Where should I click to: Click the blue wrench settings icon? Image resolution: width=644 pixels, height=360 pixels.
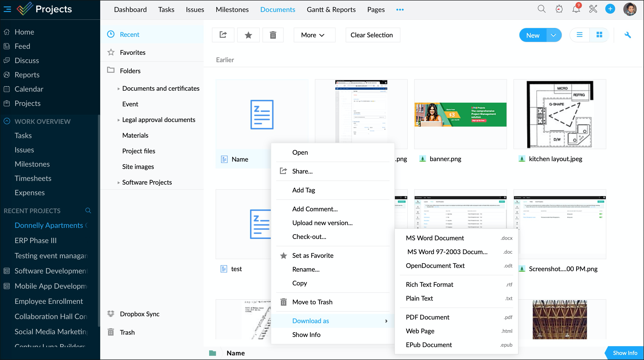tap(628, 35)
